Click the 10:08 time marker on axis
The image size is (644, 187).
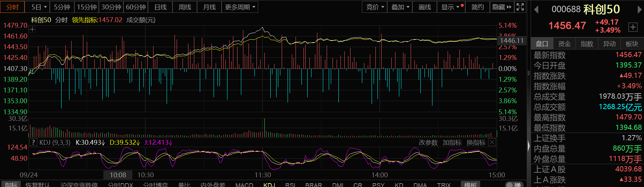click(118, 175)
